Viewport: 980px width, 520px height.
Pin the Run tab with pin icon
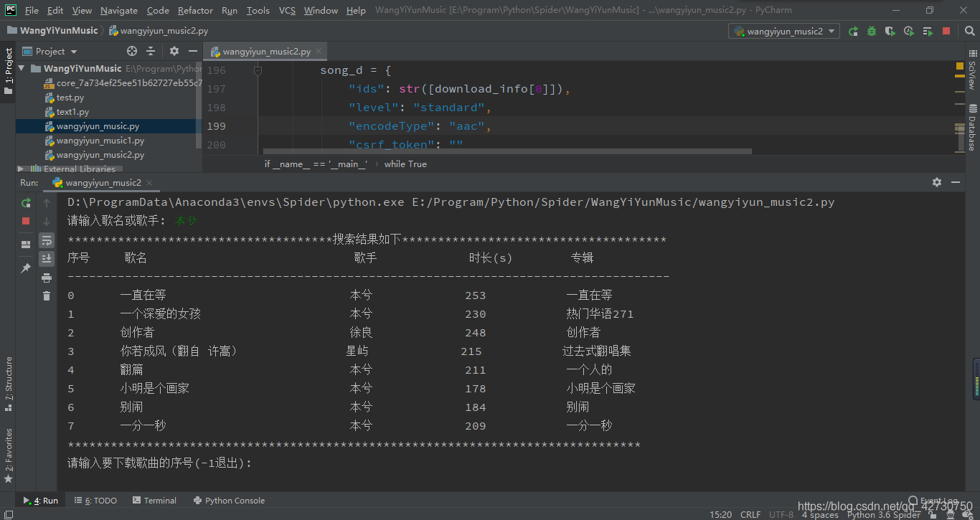pos(26,268)
